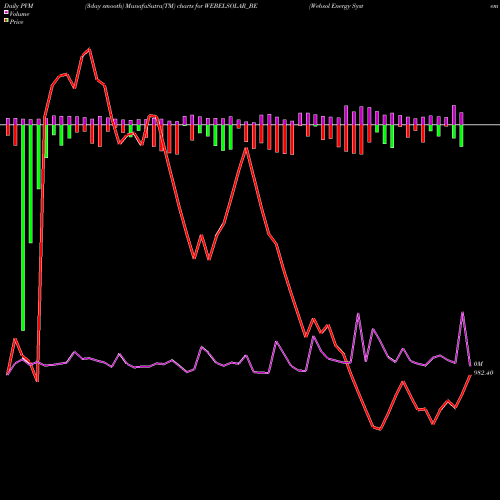Click the 'WEBELSOLAR_BE' chart title text

click(x=230, y=6)
